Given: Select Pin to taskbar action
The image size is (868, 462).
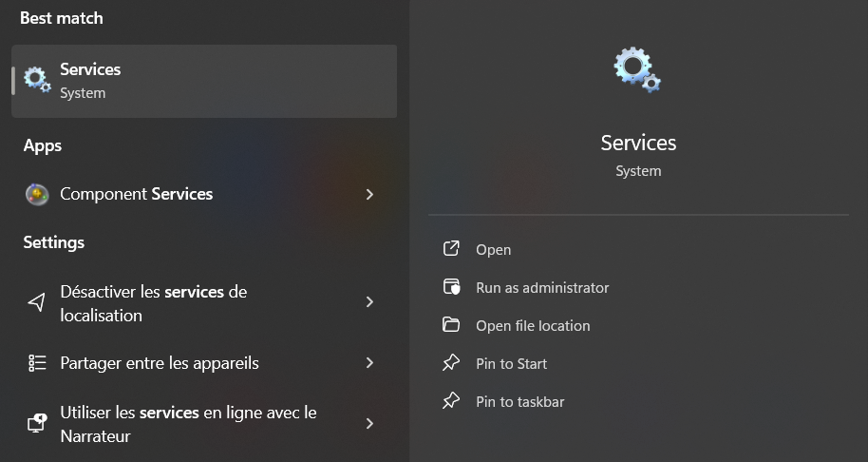Looking at the screenshot, I should (x=519, y=401).
